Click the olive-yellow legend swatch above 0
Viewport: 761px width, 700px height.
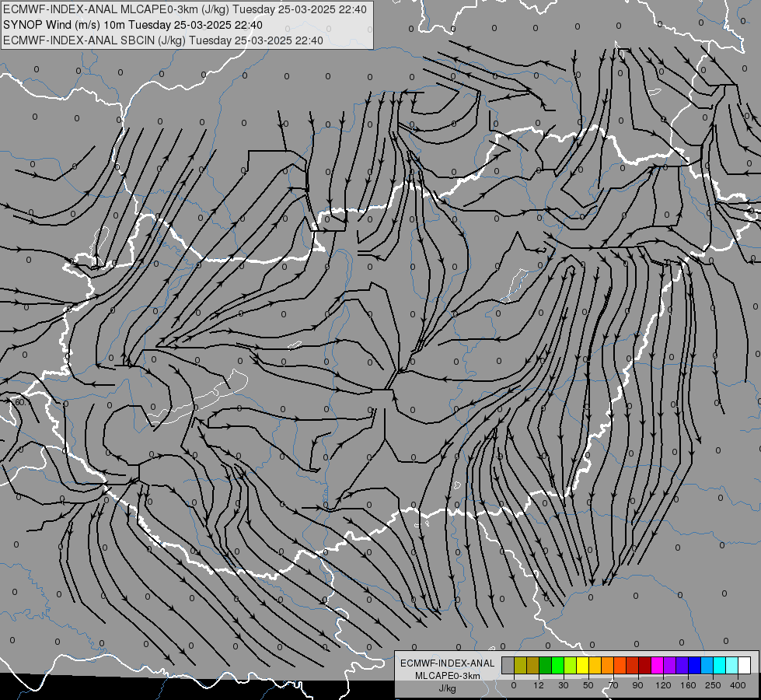click(520, 665)
